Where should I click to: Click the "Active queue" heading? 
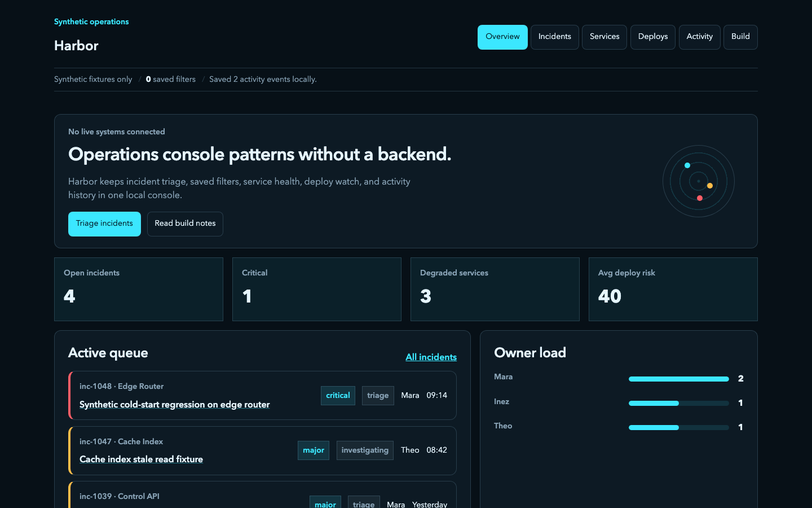tap(108, 353)
